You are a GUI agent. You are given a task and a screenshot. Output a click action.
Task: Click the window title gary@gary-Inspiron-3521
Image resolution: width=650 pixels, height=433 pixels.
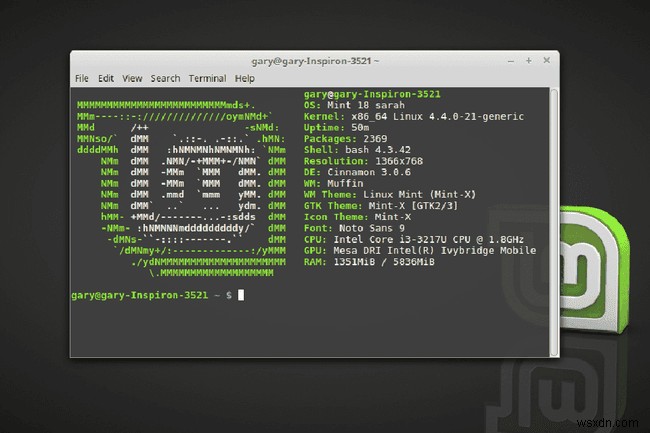pos(315,61)
